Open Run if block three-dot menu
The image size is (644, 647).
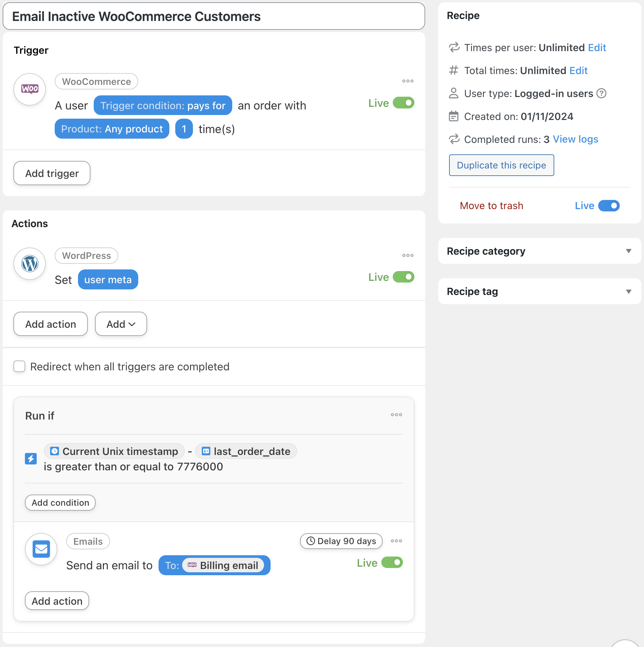click(x=396, y=415)
